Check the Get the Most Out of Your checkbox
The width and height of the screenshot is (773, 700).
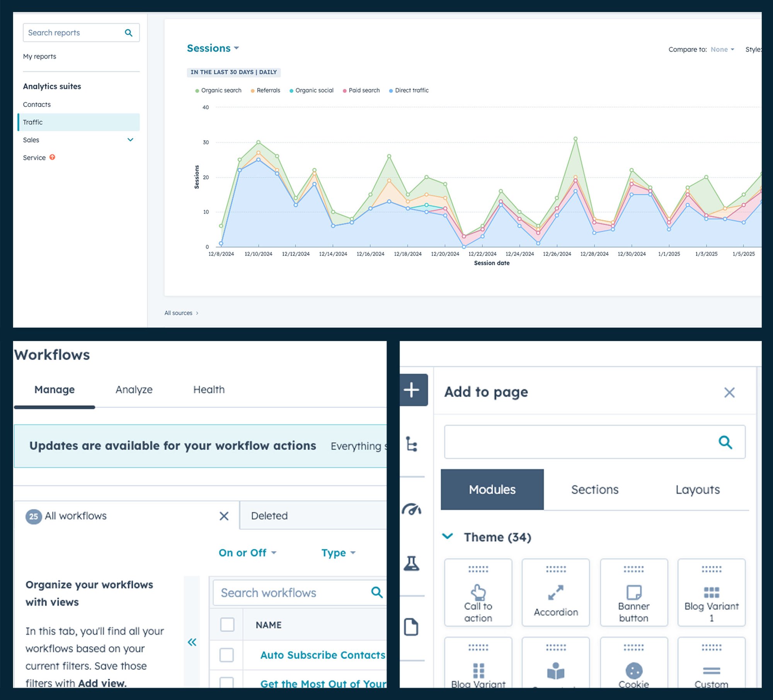click(x=226, y=682)
